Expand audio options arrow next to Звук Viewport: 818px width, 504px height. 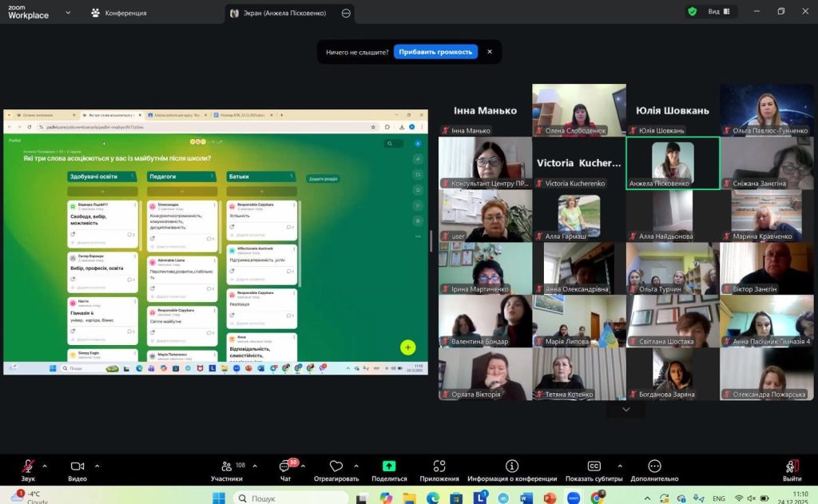(45, 466)
